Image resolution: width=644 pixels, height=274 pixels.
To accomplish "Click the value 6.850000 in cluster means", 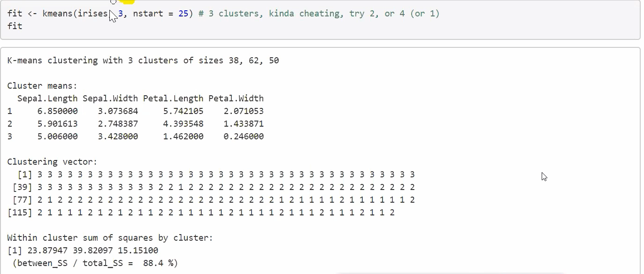I will pos(57,111).
